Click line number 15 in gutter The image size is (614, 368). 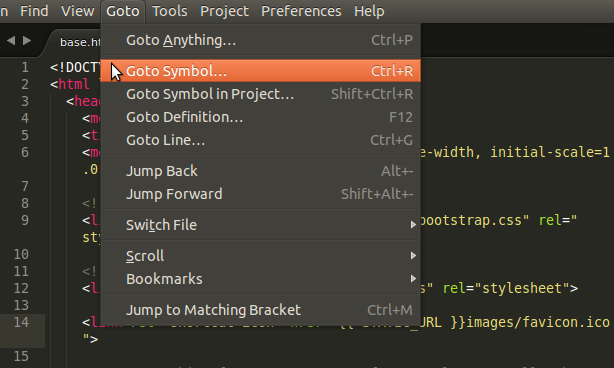click(21, 356)
